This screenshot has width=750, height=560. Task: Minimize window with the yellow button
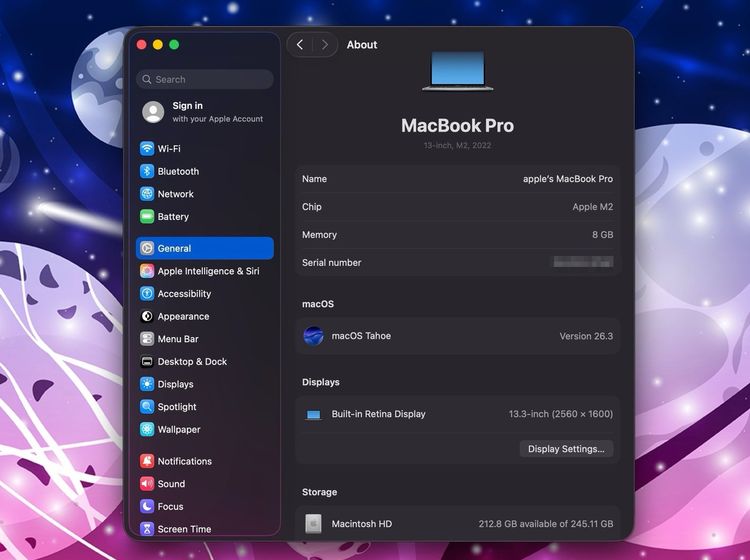coord(158,44)
